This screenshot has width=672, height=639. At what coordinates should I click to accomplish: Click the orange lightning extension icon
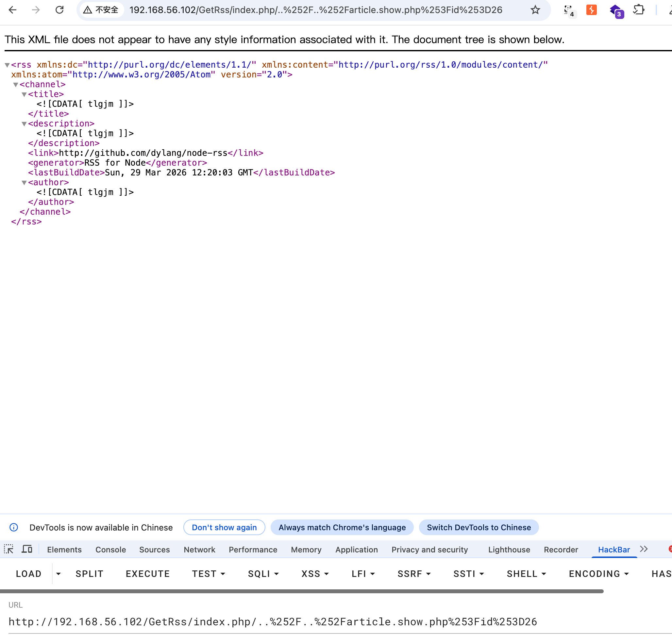click(x=591, y=10)
